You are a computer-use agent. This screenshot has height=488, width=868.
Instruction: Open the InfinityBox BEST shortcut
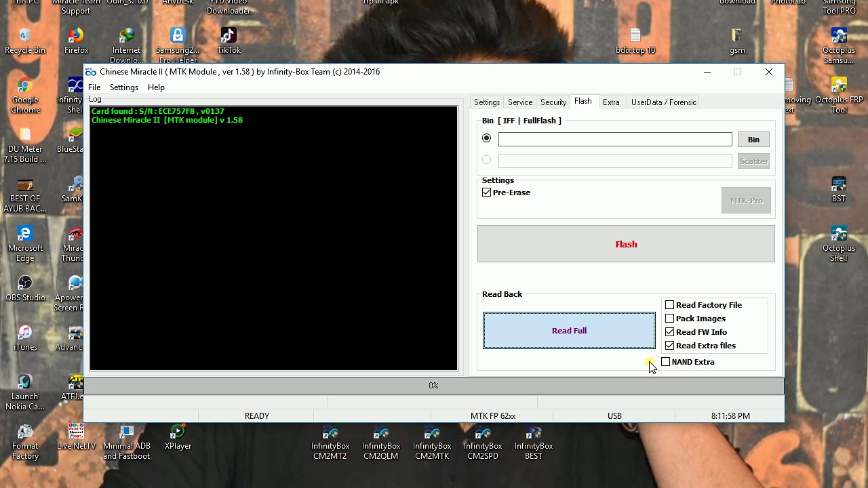tap(534, 442)
